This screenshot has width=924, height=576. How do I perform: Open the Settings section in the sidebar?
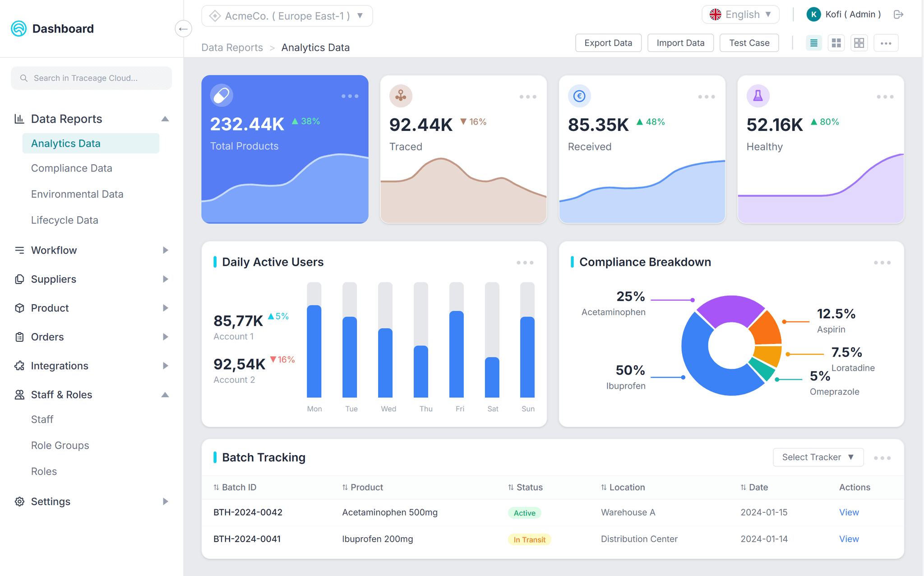[50, 501]
